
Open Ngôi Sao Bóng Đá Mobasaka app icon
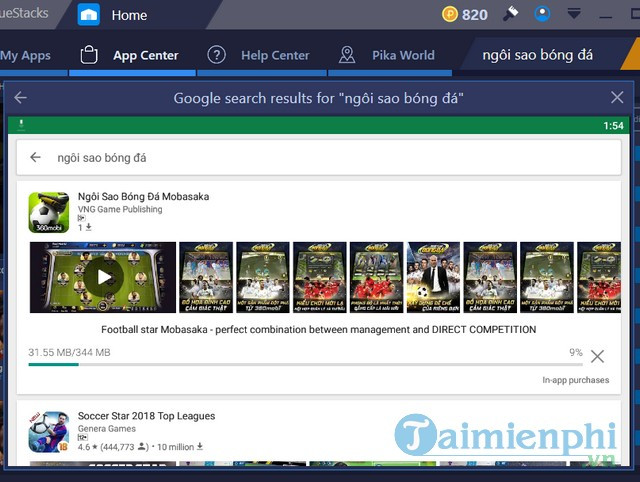coord(48,212)
